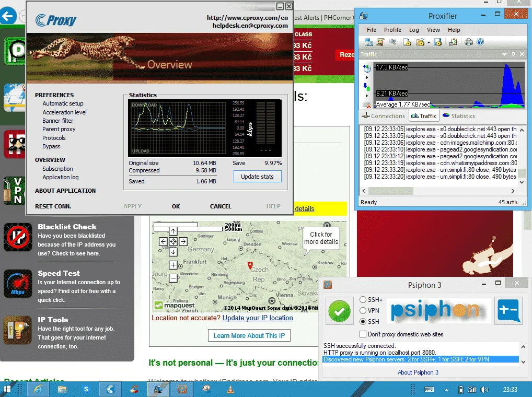Open the Log menu in Proxifier
Viewport: 532px width, 397px height.
(414, 30)
